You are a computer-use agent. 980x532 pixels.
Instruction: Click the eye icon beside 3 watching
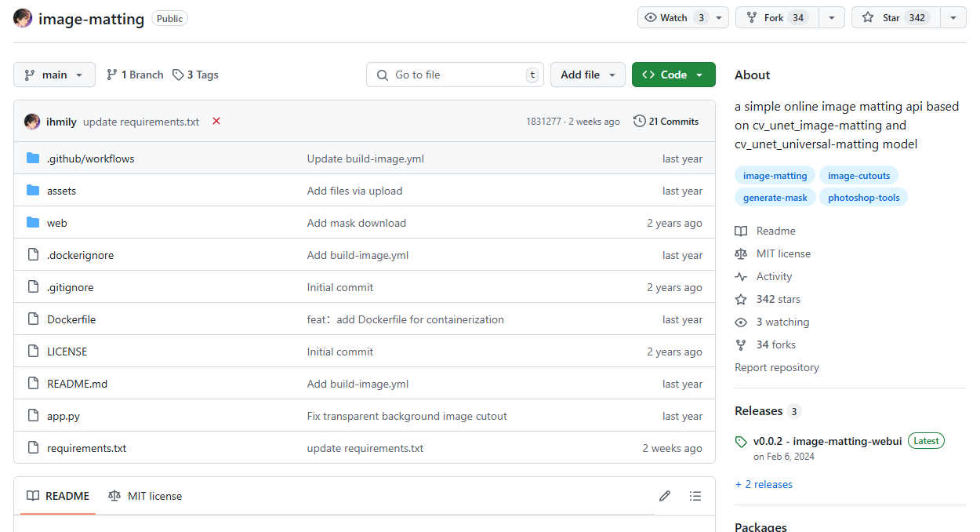[x=741, y=322]
